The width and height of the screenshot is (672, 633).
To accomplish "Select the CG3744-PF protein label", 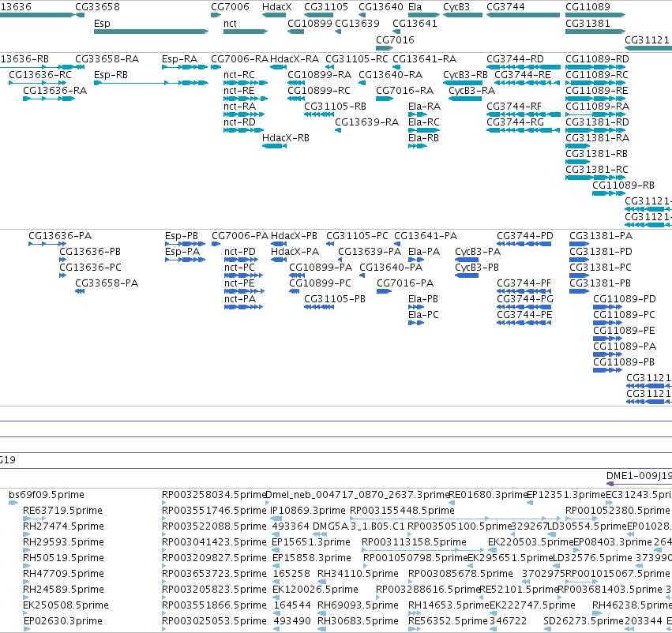I will click(524, 283).
